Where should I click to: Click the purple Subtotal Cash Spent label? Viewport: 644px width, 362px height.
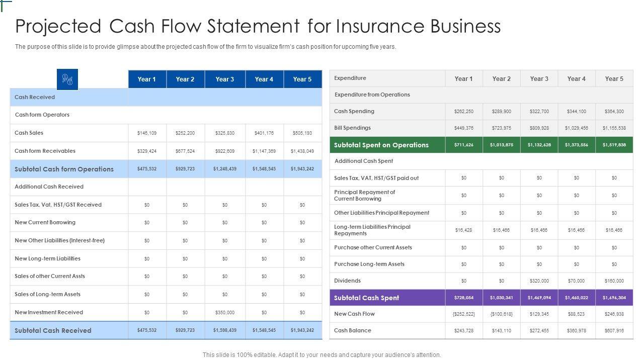pos(366,298)
